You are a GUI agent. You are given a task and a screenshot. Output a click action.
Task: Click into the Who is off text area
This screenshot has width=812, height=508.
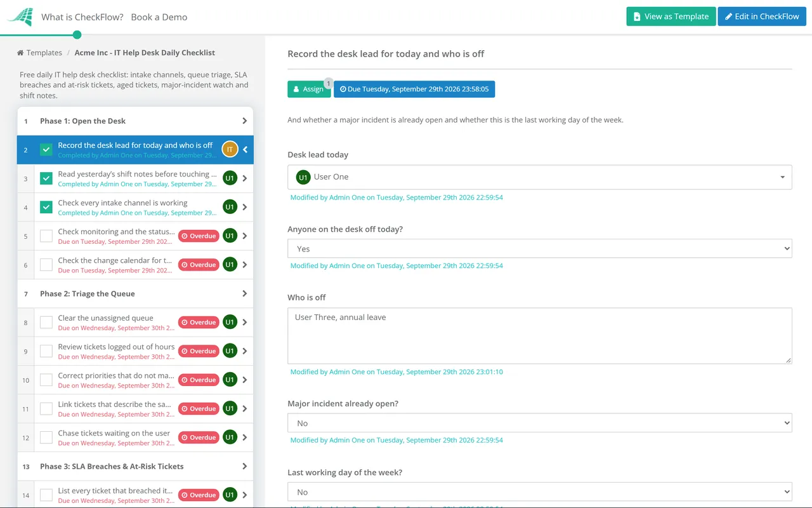(540, 336)
